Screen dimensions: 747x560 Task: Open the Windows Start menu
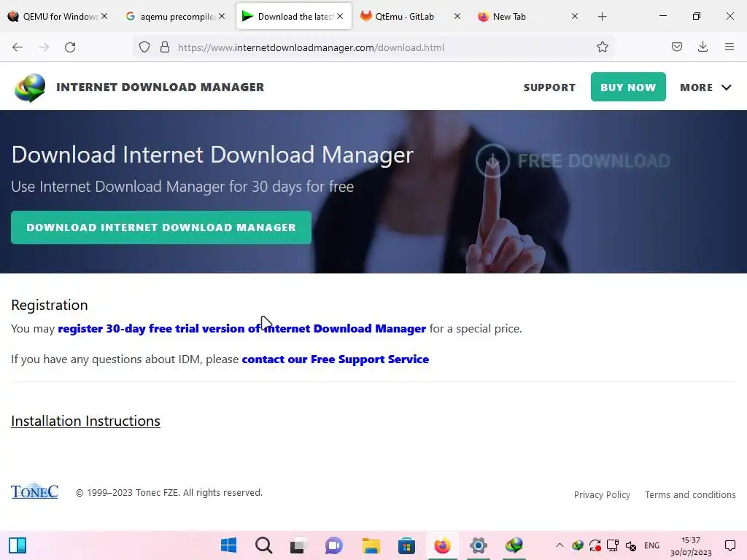[x=228, y=545]
